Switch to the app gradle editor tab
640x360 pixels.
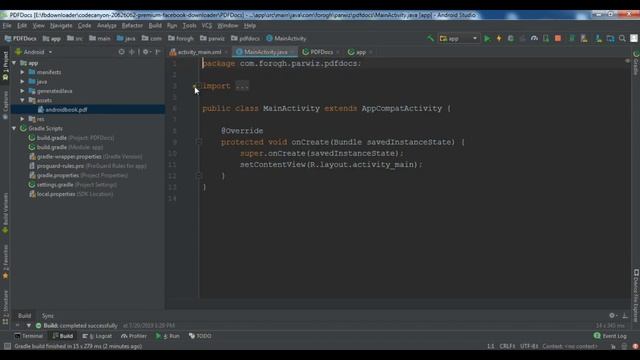[x=360, y=52]
